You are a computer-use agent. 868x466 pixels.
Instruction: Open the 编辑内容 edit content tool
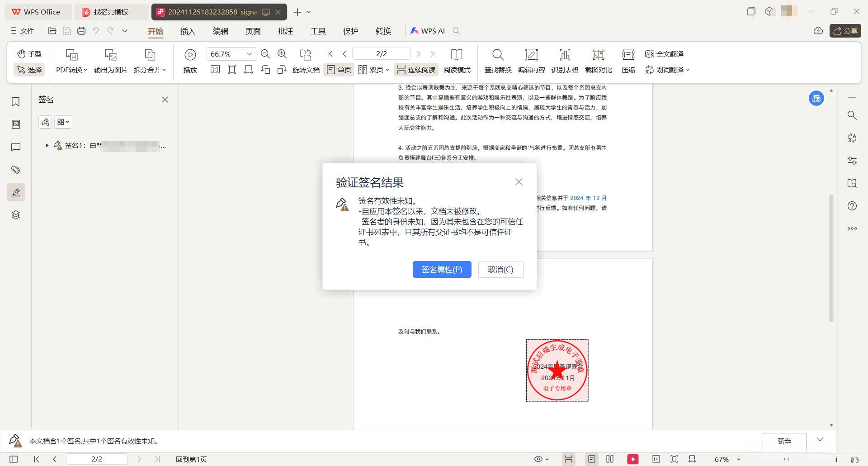point(531,61)
